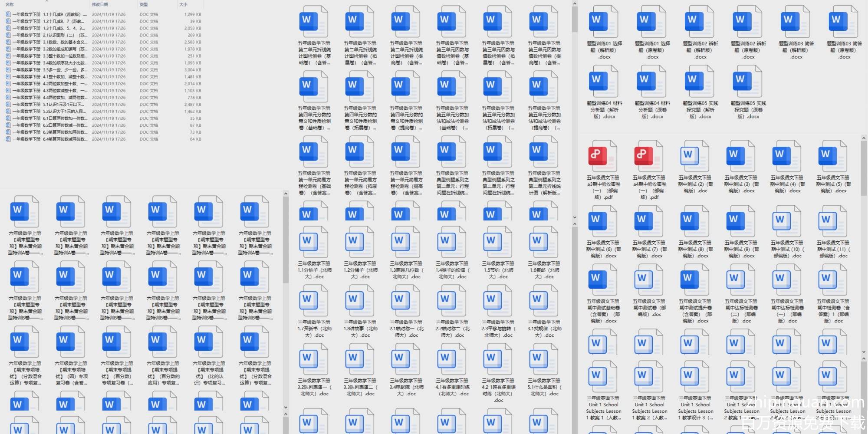Click the file name 题型训练03 简答题（原卷版）.docx
This screenshot has width=868, height=434.
pos(844,50)
